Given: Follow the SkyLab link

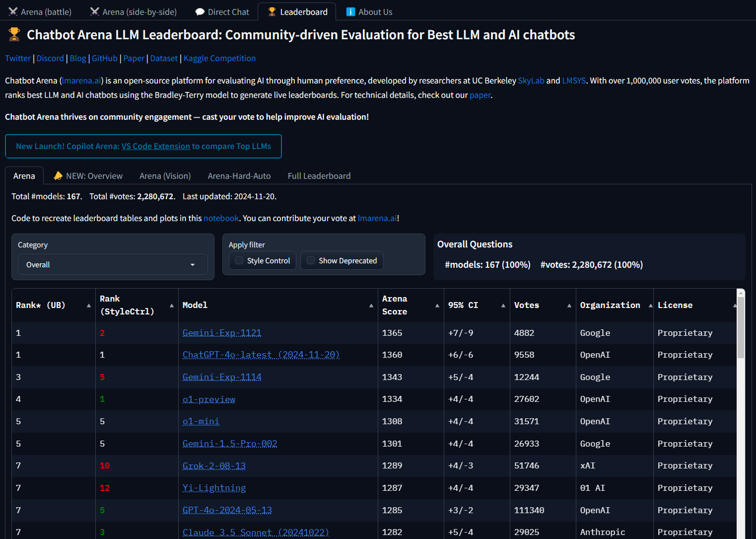Looking at the screenshot, I should tap(531, 80).
